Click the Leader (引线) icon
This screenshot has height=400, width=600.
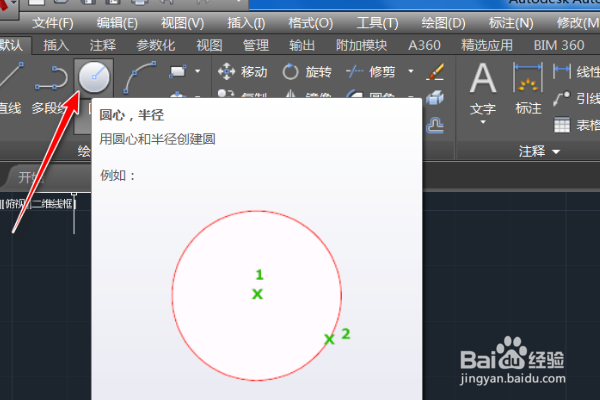click(x=561, y=98)
